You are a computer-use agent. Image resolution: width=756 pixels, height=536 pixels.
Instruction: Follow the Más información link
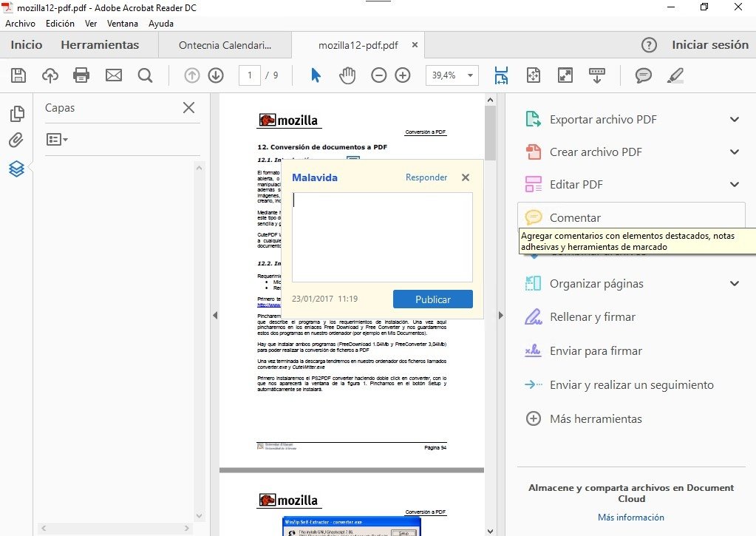pyautogui.click(x=630, y=518)
